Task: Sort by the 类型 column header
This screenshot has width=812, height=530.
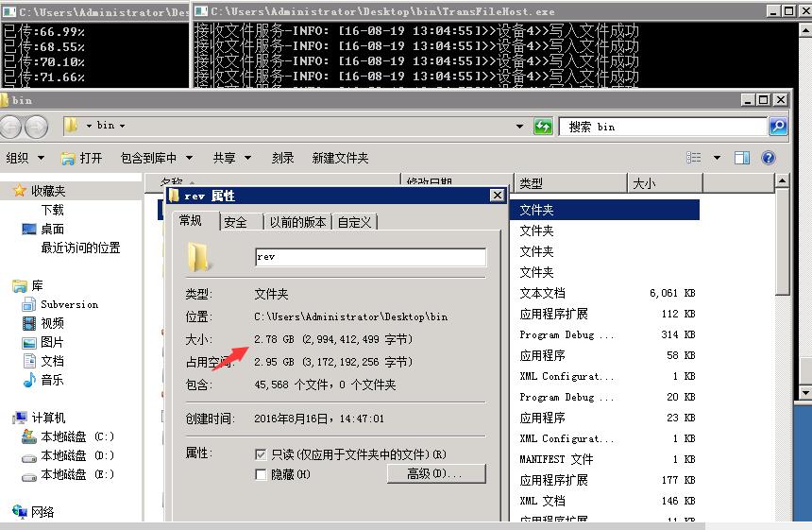Action: click(x=570, y=183)
